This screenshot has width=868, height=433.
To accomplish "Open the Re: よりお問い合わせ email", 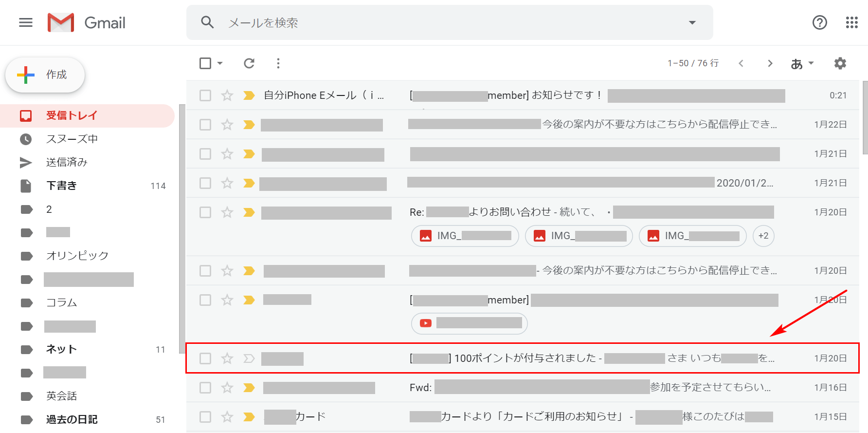I will (x=523, y=227).
